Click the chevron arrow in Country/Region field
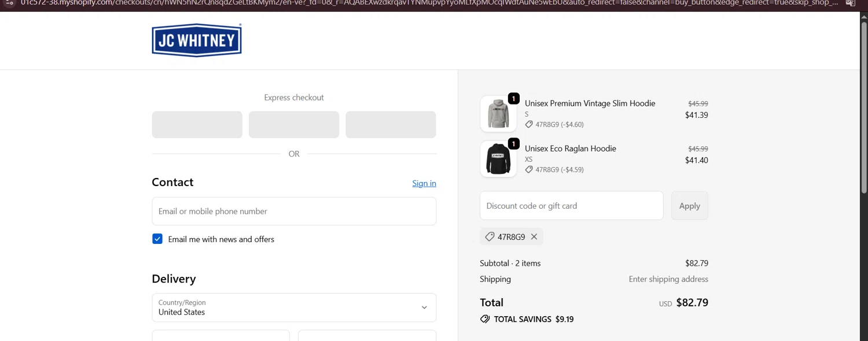 pyautogui.click(x=424, y=307)
